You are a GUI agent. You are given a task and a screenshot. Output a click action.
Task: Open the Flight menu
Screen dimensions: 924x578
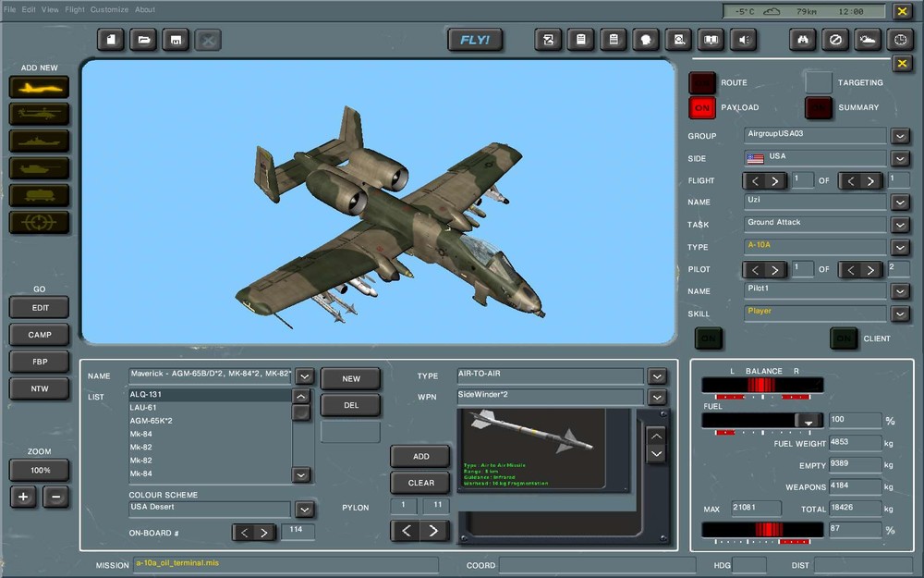[x=75, y=10]
